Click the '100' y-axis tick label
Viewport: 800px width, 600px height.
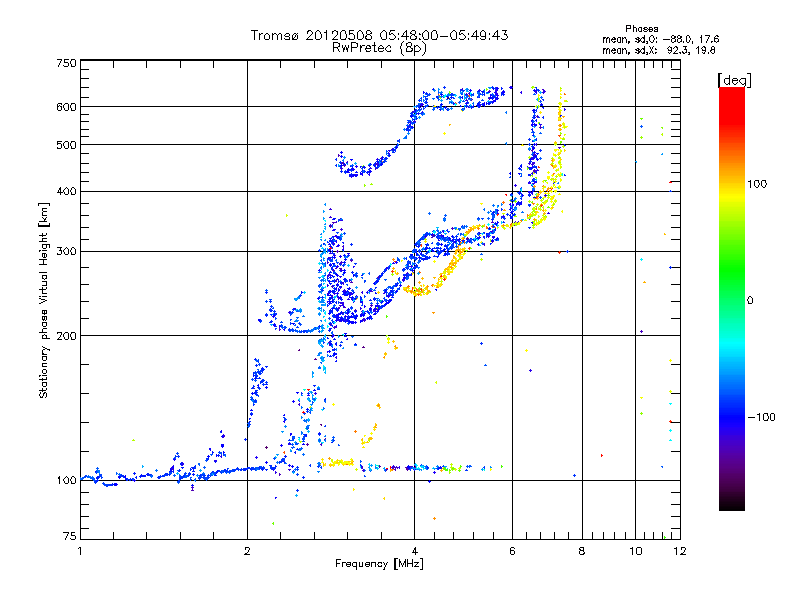pyautogui.click(x=67, y=481)
